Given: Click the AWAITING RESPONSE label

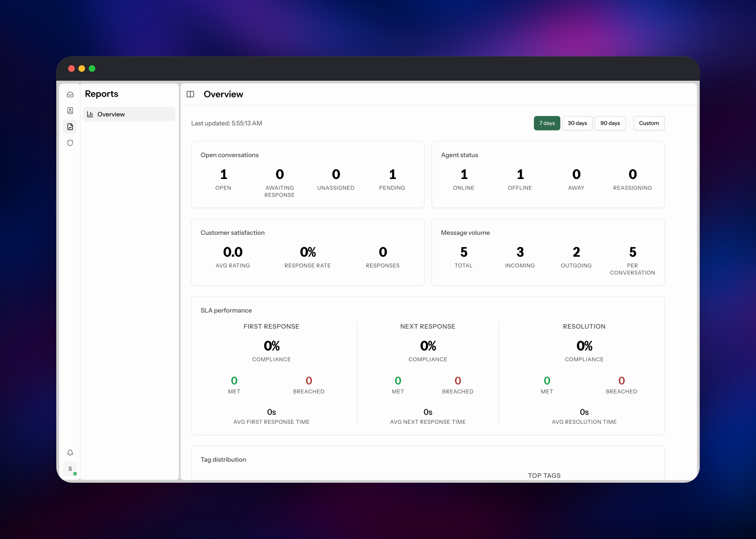Looking at the screenshot, I should (280, 192).
